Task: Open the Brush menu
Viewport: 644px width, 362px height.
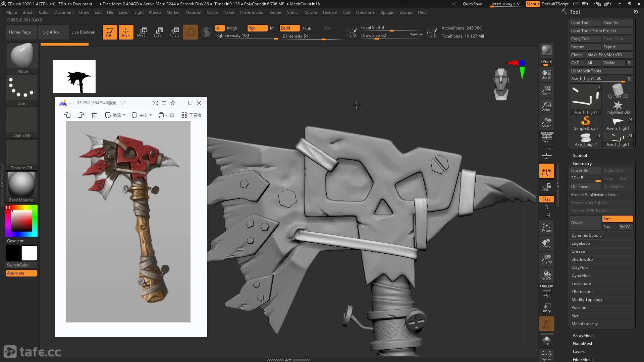Action: [x=28, y=12]
